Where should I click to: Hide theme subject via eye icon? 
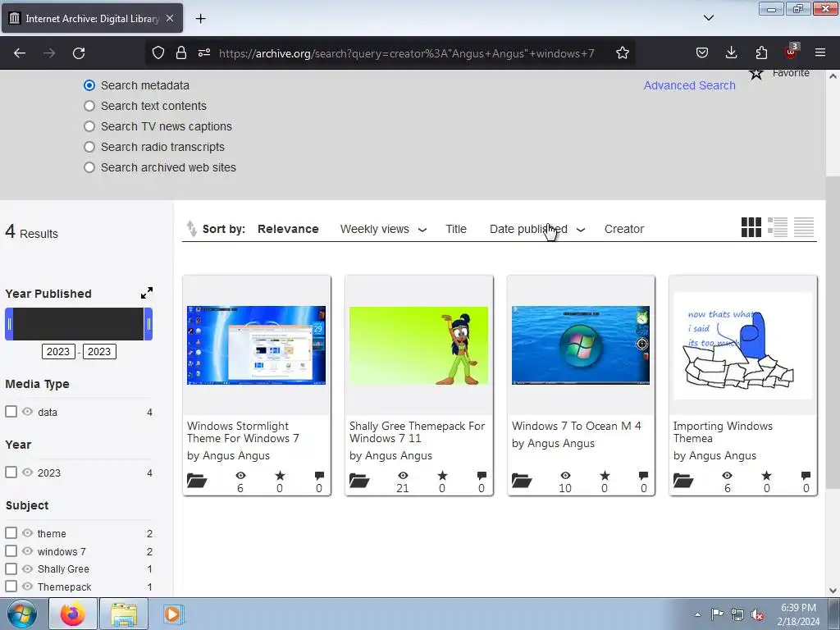click(27, 533)
